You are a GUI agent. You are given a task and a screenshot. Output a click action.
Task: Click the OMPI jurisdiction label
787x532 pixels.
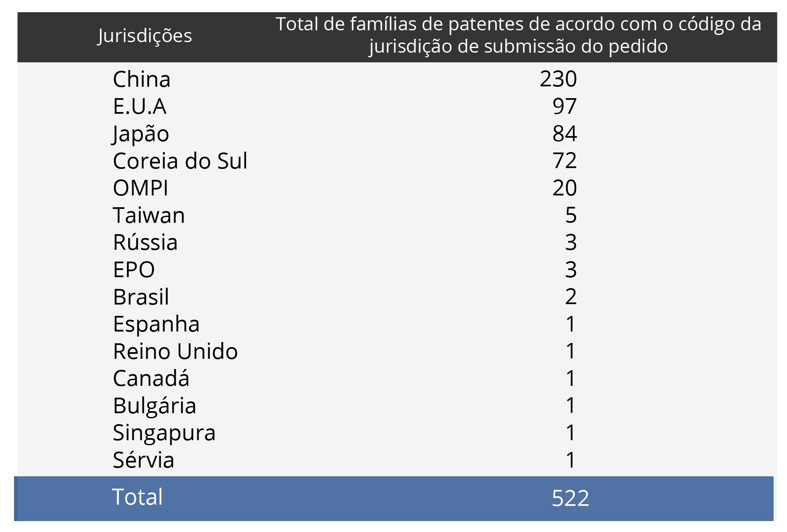(x=140, y=188)
